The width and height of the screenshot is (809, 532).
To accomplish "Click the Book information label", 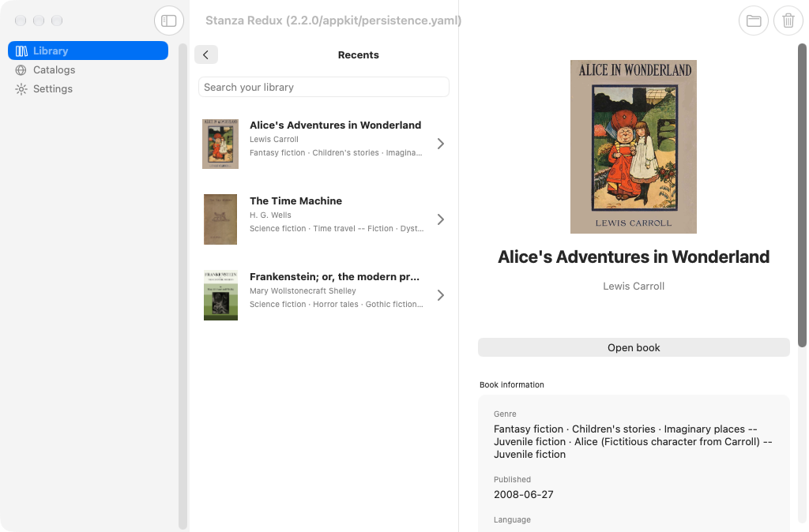I will tap(512, 384).
